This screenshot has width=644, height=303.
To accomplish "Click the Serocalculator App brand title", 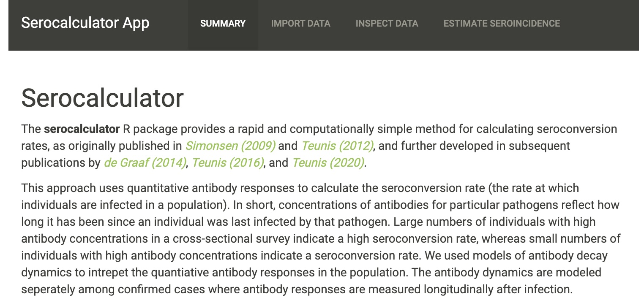I will (85, 23).
